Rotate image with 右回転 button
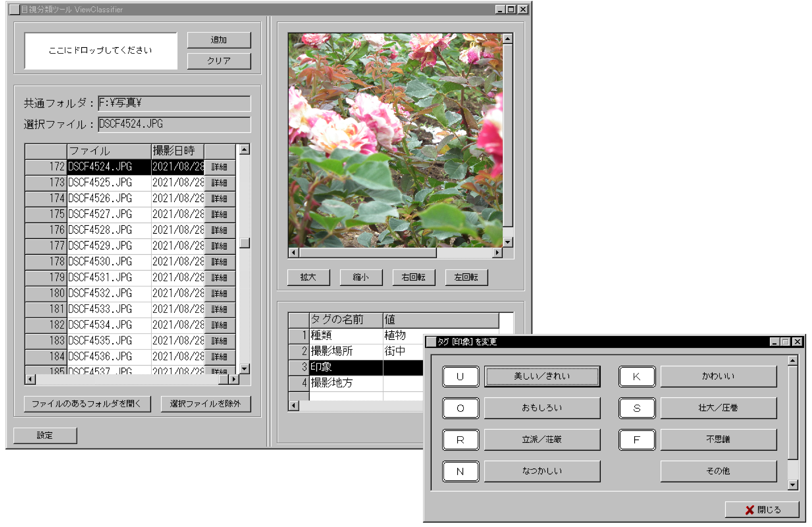 414,278
